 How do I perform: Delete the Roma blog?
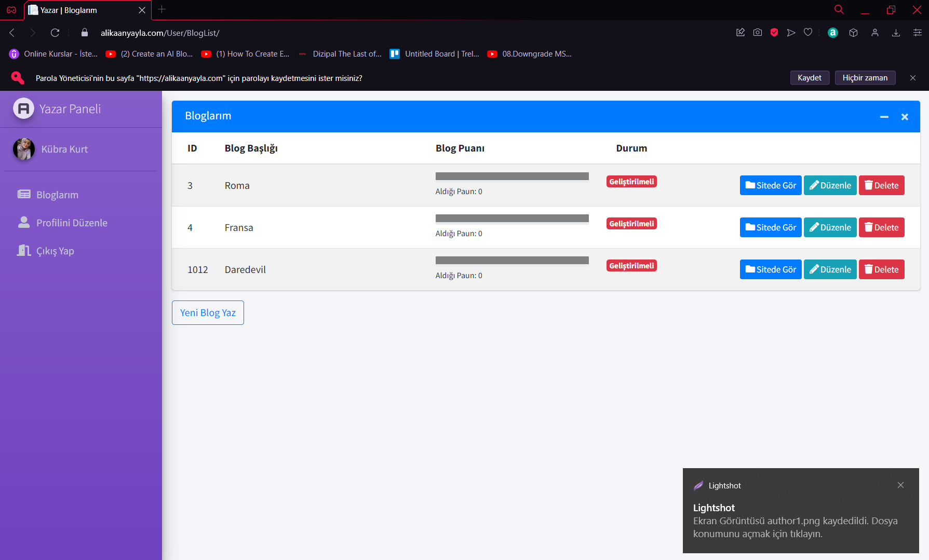pyautogui.click(x=882, y=185)
